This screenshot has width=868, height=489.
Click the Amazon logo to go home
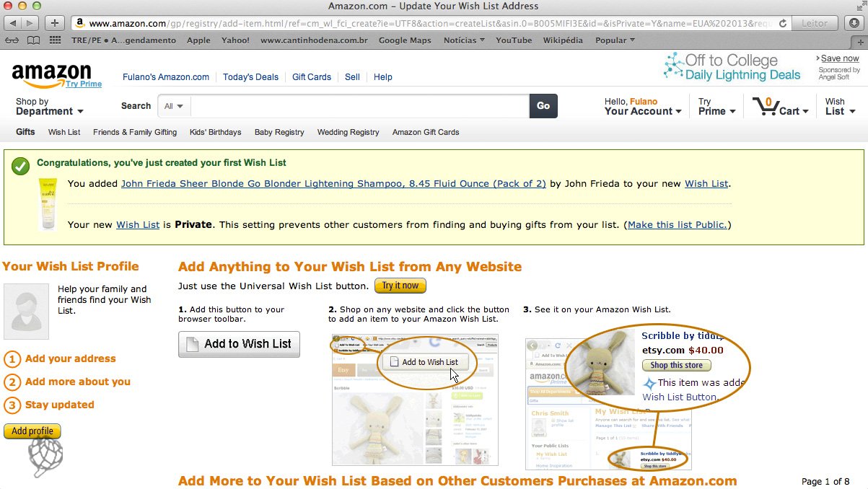(x=51, y=72)
